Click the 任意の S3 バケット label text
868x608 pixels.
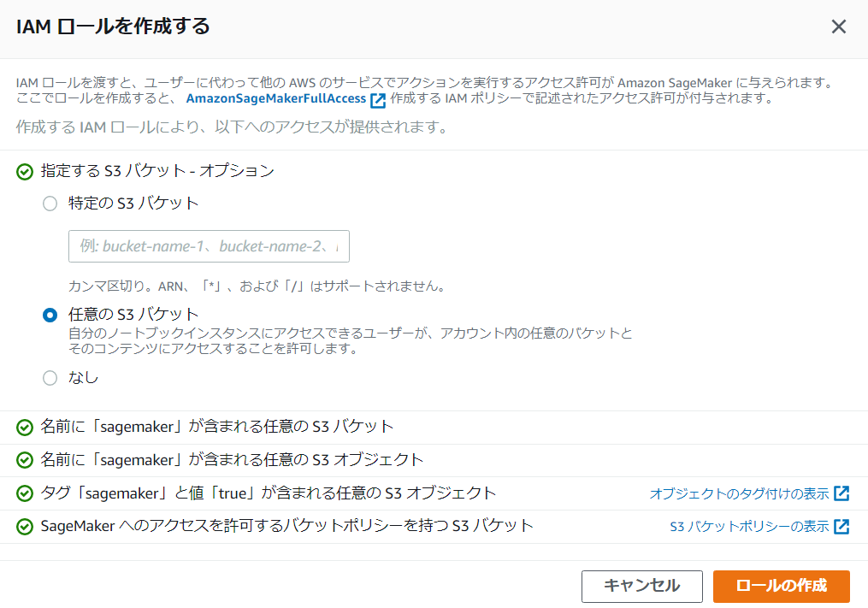(133, 315)
